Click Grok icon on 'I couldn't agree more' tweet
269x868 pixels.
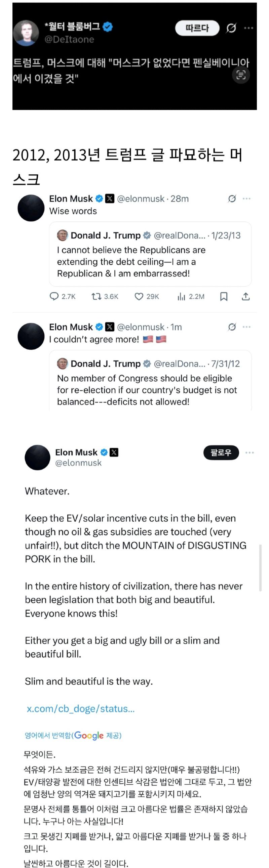click(232, 327)
